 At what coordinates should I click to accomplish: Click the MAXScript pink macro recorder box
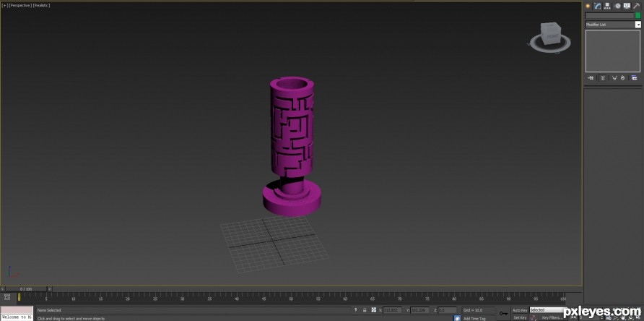pyautogui.click(x=17, y=310)
